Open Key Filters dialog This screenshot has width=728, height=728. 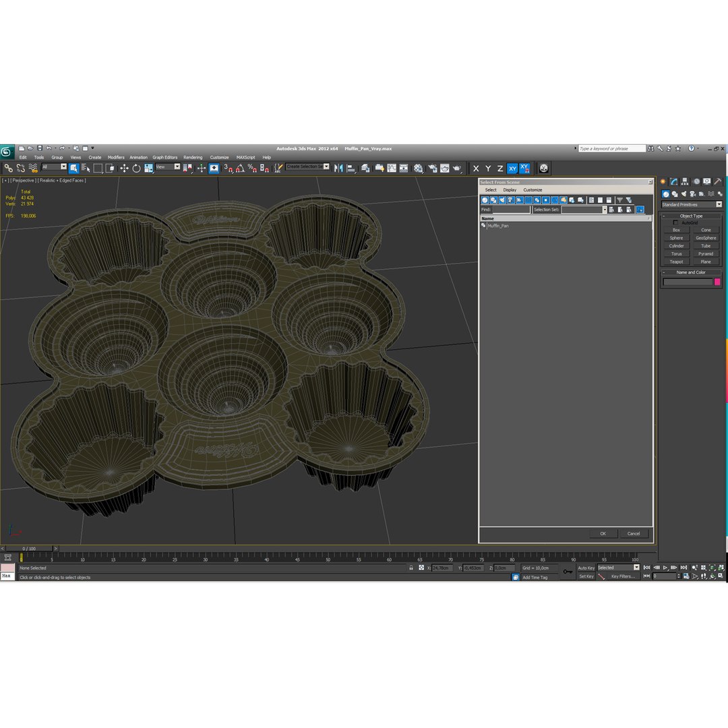623,576
